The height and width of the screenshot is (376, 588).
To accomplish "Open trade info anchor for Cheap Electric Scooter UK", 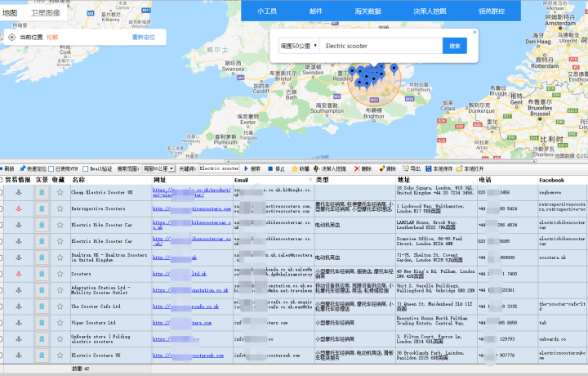I will (x=18, y=192).
